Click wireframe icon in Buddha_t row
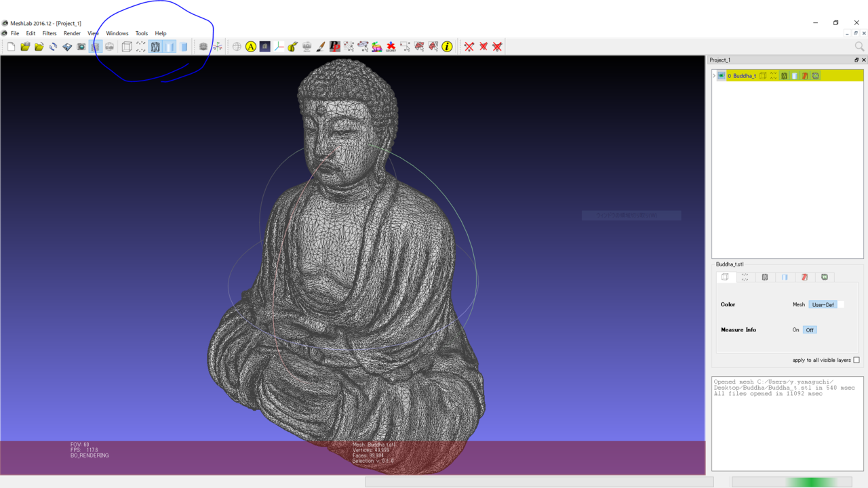Screen dimensions: 868x488 click(784, 76)
